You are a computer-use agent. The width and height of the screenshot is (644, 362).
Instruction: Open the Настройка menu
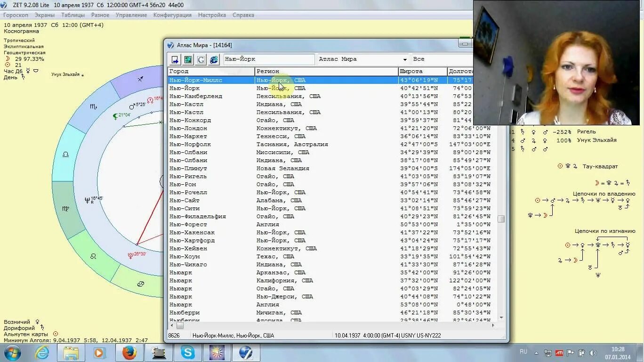pos(212,15)
